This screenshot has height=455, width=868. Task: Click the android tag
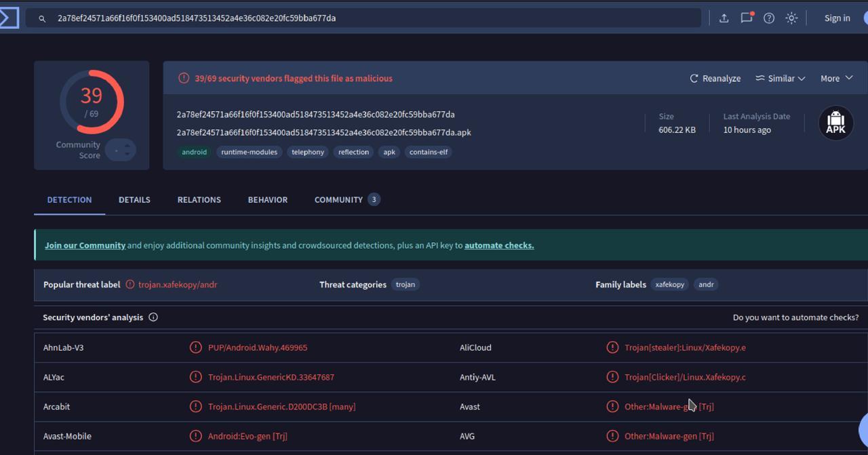point(194,152)
